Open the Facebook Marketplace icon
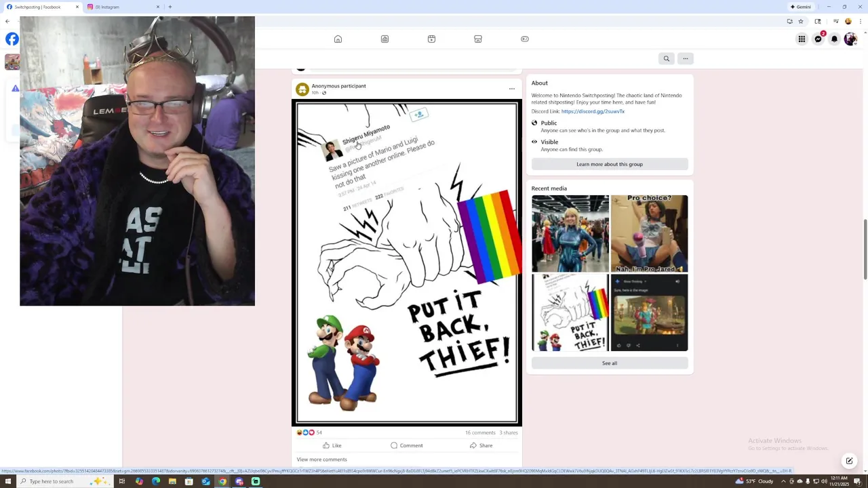Viewport: 868px width, 488px height. pyautogui.click(x=478, y=39)
